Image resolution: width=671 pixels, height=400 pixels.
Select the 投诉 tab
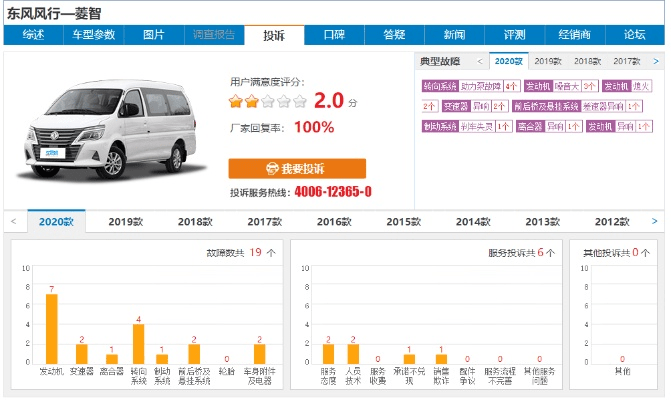click(274, 35)
